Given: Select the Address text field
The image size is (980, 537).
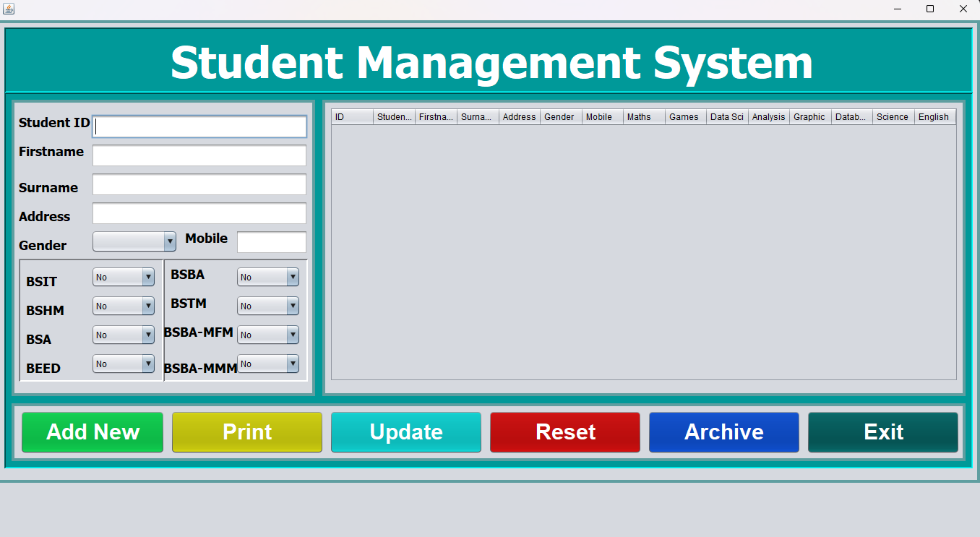Looking at the screenshot, I should click(199, 213).
